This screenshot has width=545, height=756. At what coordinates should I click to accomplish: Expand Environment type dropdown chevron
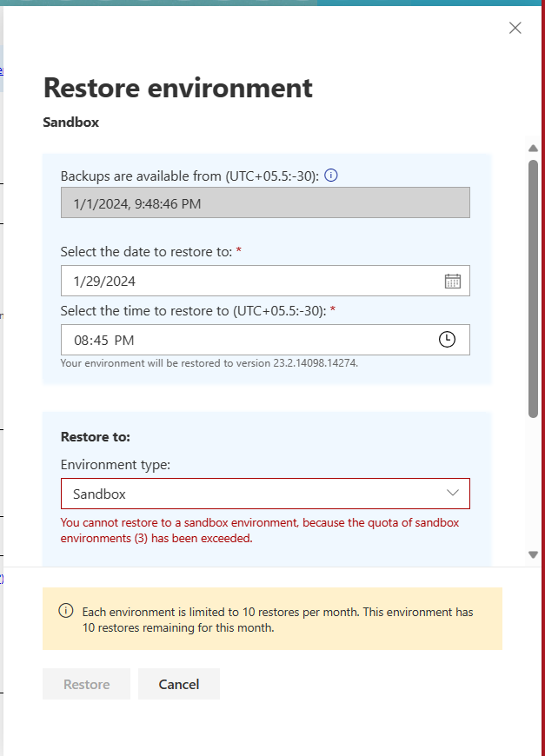[452, 493]
